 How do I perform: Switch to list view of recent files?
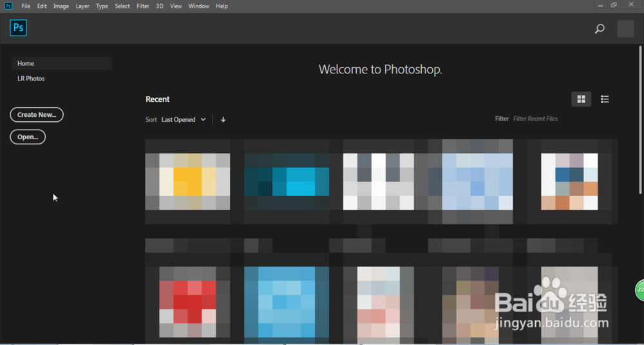pos(605,99)
